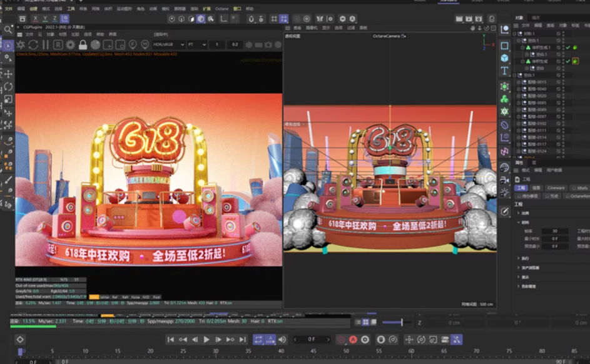This screenshot has height=364, width=590.
Task: Click the current frame input field
Action: coord(311,339)
